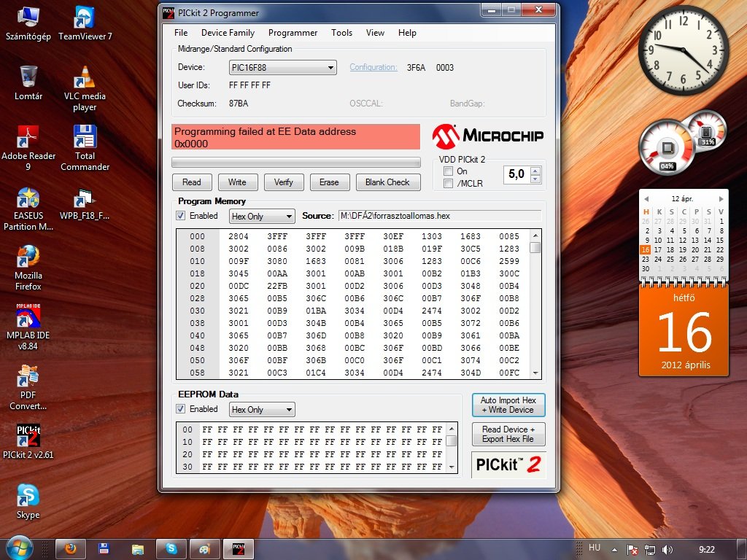Launch VLC media player shortcut
The image size is (747, 560).
point(85,88)
